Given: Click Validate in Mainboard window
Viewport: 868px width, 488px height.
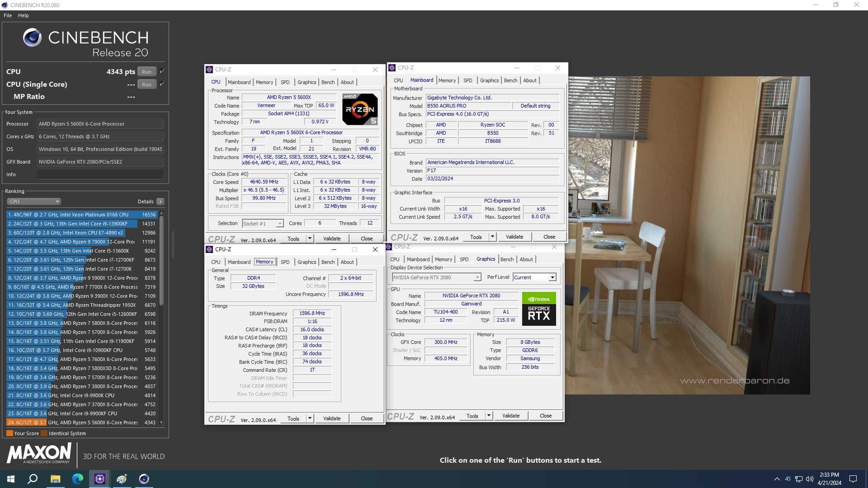Looking at the screenshot, I should click(514, 237).
